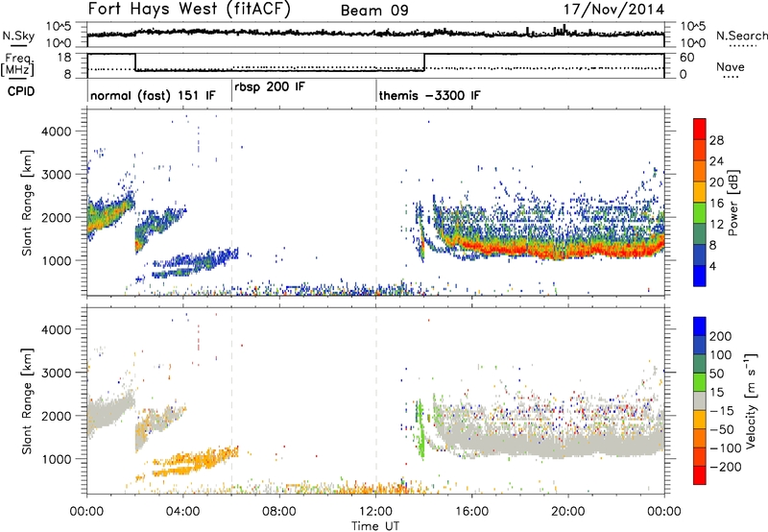This screenshot has width=768, height=532.
Task: Click the red-orange strong echo band near 20:00
Action: coord(568,250)
